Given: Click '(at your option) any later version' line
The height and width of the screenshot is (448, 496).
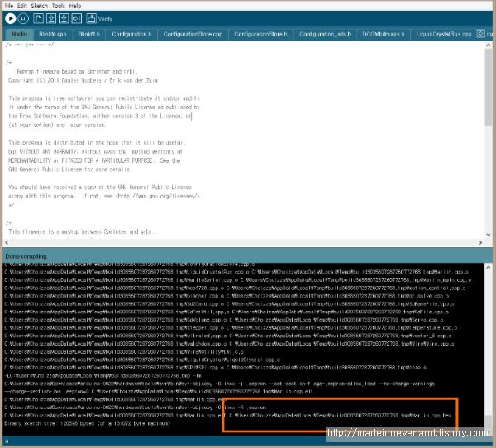Looking at the screenshot, I should tap(57, 125).
